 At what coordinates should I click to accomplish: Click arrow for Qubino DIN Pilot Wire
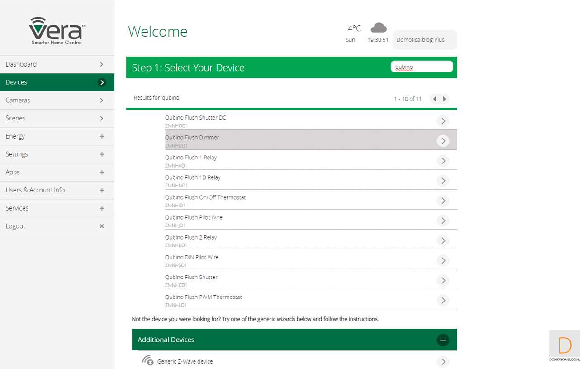[x=443, y=260]
